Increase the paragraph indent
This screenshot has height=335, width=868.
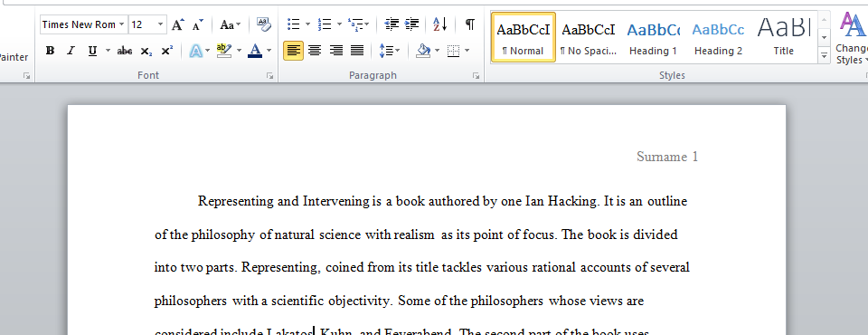412,24
